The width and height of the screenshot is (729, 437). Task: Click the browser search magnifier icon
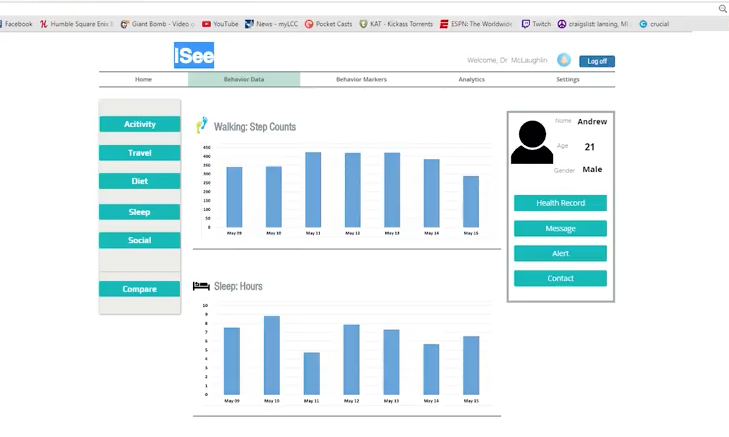[x=722, y=8]
